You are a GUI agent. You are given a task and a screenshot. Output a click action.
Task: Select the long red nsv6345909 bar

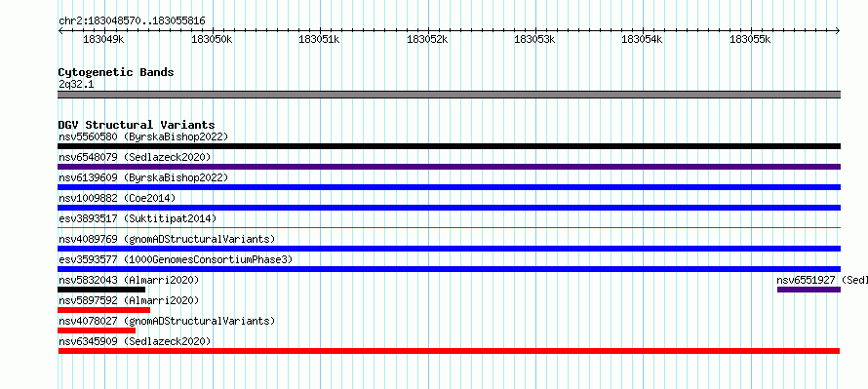[x=449, y=351]
